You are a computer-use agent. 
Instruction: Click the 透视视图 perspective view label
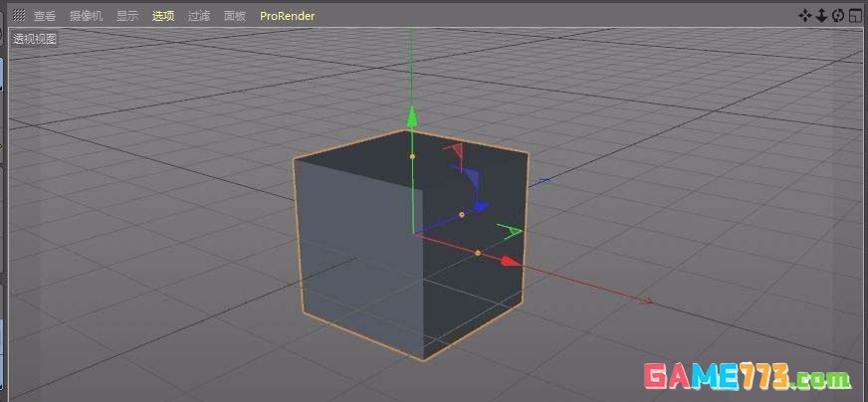(x=35, y=39)
